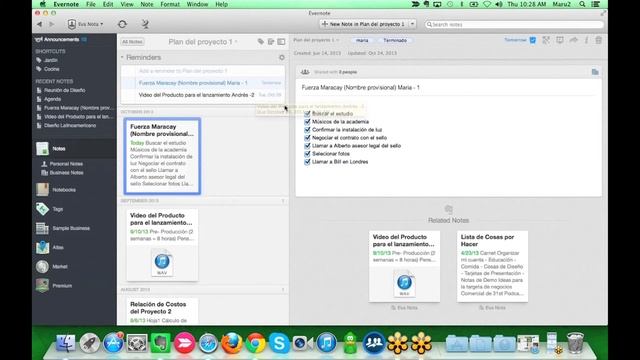Open Eva Nota account dropdown
640x360 pixels.
click(x=85, y=24)
